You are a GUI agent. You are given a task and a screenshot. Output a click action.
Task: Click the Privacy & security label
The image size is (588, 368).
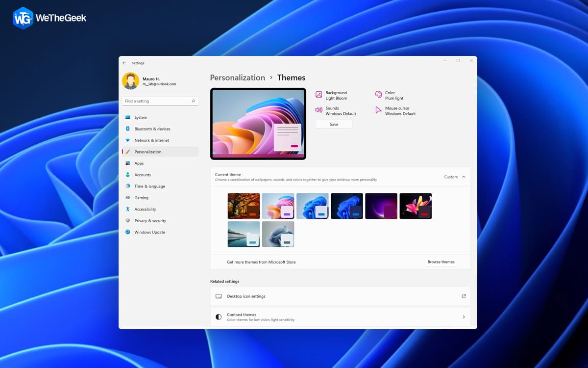tap(150, 221)
